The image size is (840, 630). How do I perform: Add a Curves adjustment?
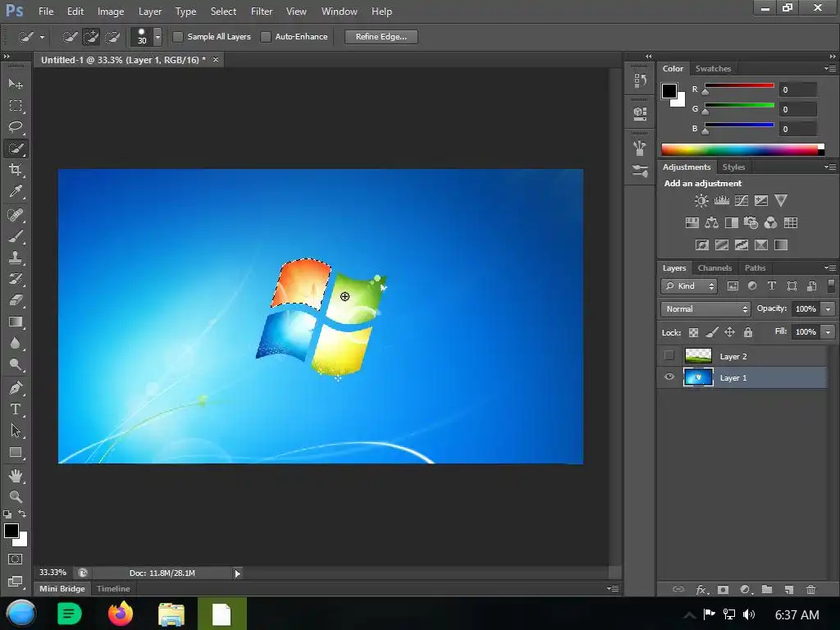point(742,201)
